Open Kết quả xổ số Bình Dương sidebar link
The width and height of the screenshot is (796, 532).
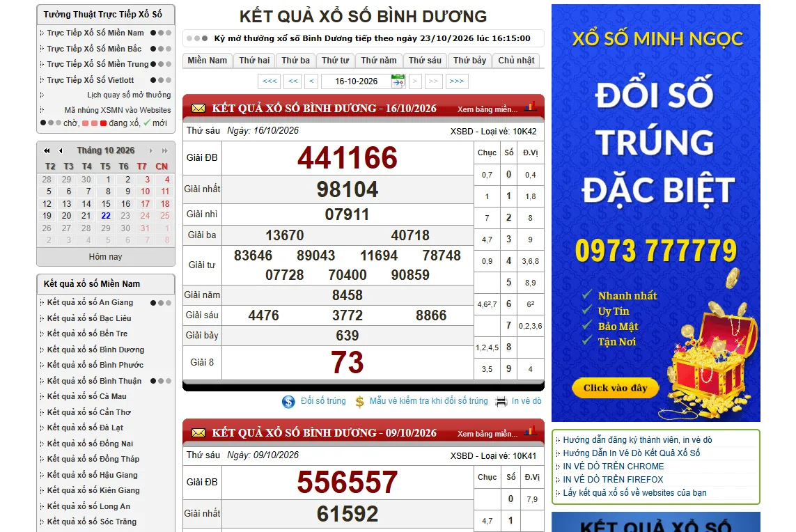click(x=95, y=350)
